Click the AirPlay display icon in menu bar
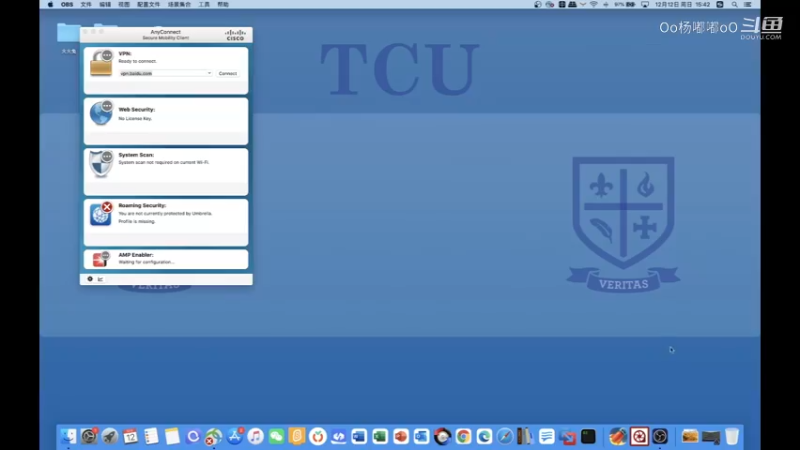The image size is (800, 450). pos(645,4)
